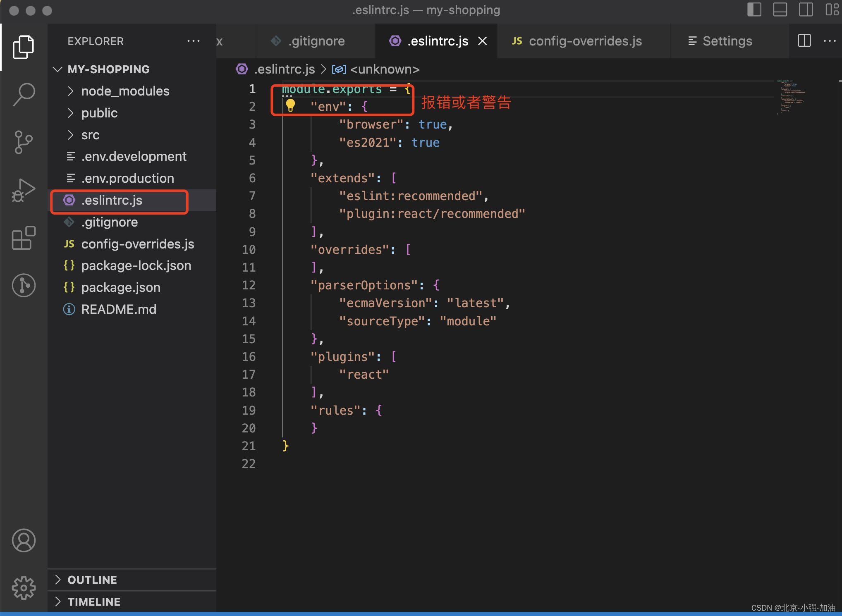Open the Git Graph icon in activity bar

coord(24,285)
